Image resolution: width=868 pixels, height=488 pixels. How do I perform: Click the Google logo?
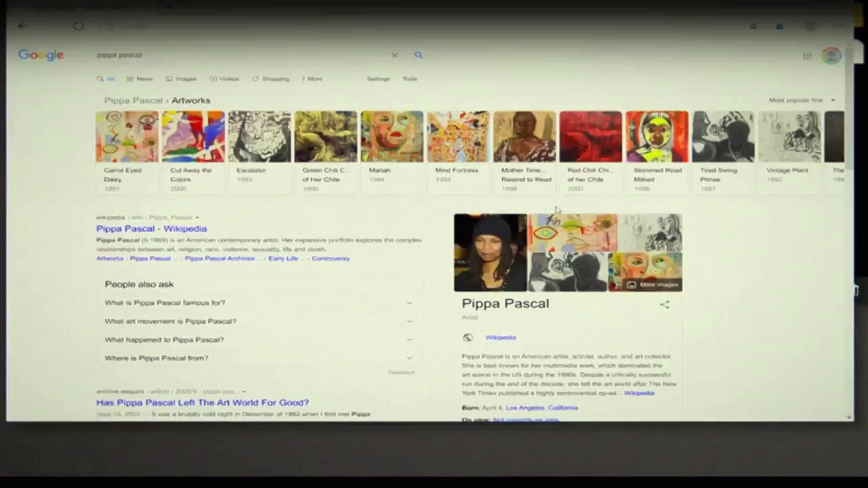[x=41, y=55]
